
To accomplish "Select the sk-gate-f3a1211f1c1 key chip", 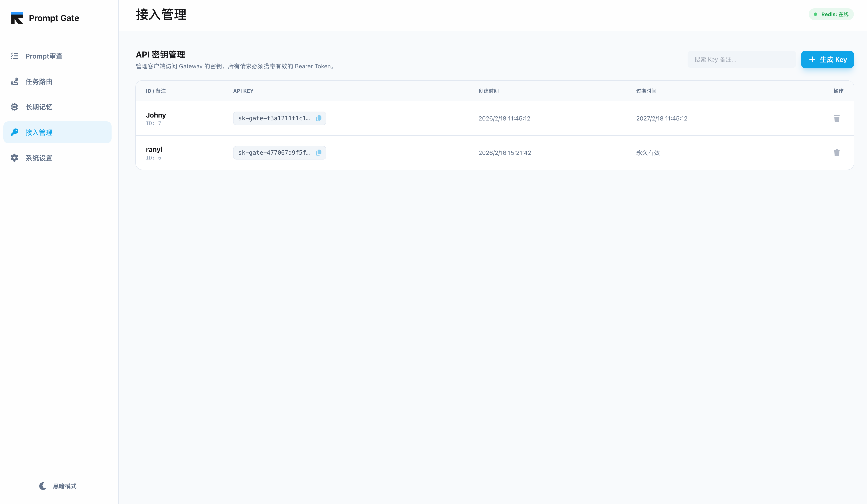I will 274,118.
